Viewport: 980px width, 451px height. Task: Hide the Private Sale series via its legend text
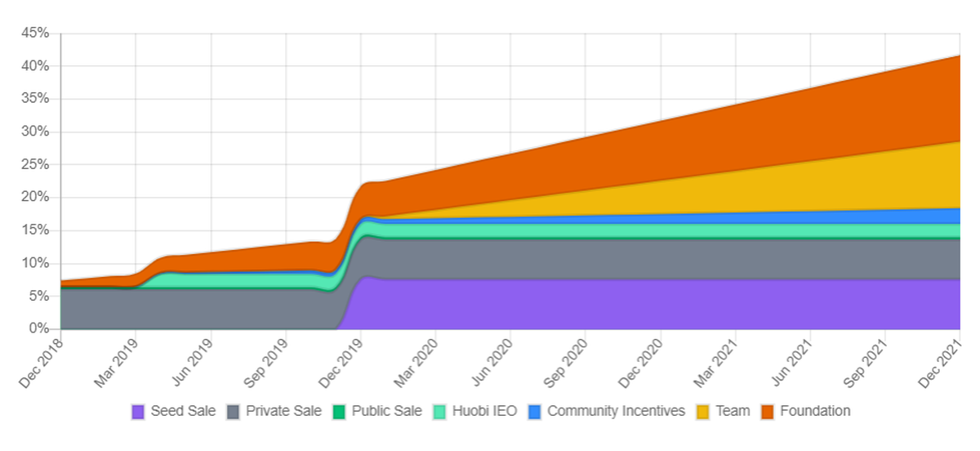point(283,411)
